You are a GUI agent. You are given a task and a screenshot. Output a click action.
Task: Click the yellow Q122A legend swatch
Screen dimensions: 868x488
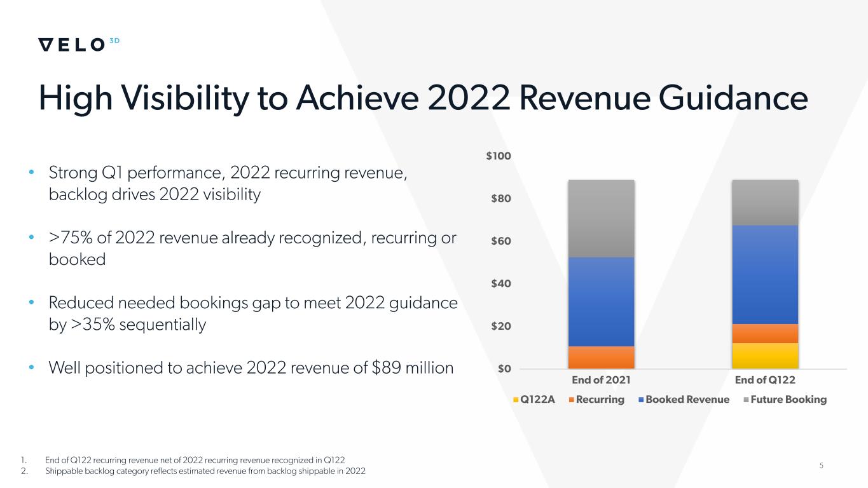pyautogui.click(x=516, y=400)
